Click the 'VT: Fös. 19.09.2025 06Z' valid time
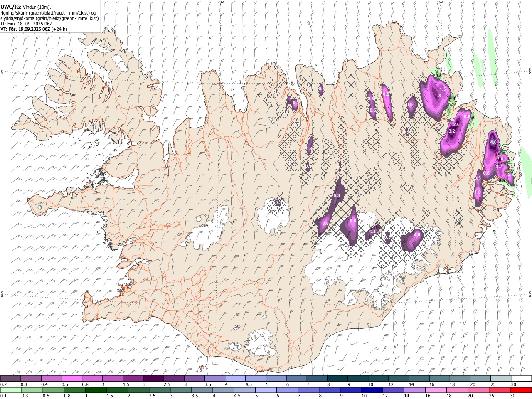This screenshot has height=399, width=532. coord(25,29)
